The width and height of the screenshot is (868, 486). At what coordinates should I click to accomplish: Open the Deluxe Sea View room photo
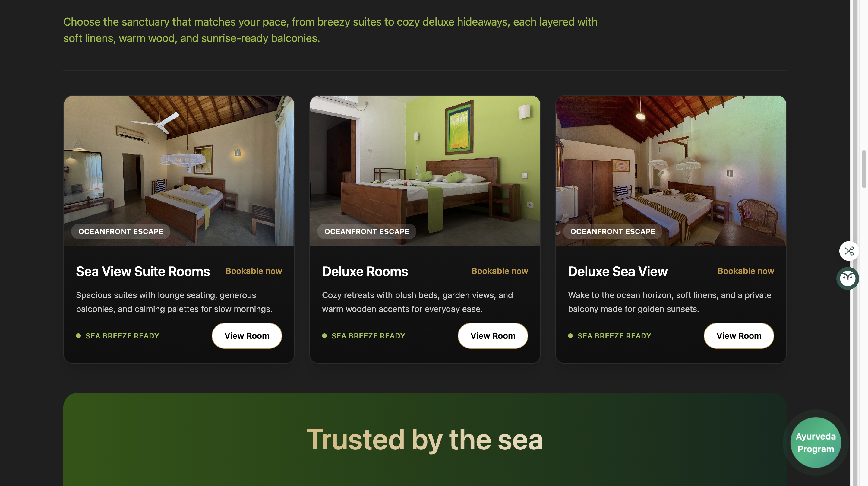pos(671,171)
